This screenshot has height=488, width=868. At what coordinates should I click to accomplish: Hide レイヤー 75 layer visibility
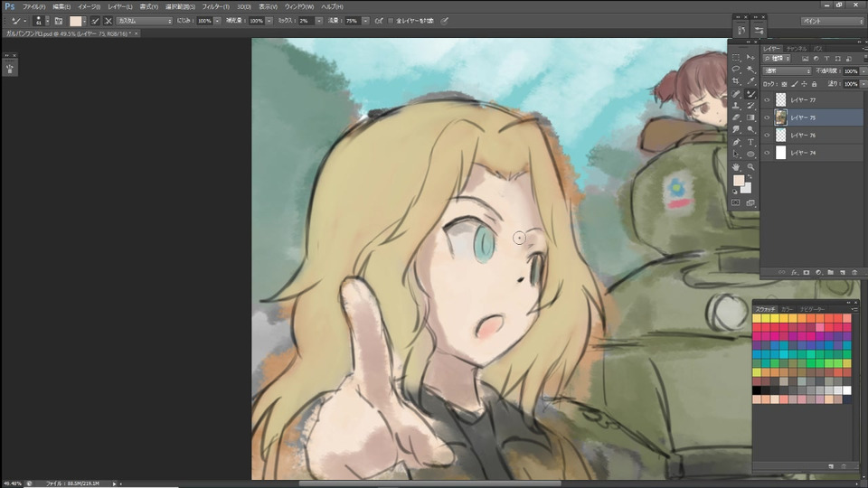tap(767, 117)
